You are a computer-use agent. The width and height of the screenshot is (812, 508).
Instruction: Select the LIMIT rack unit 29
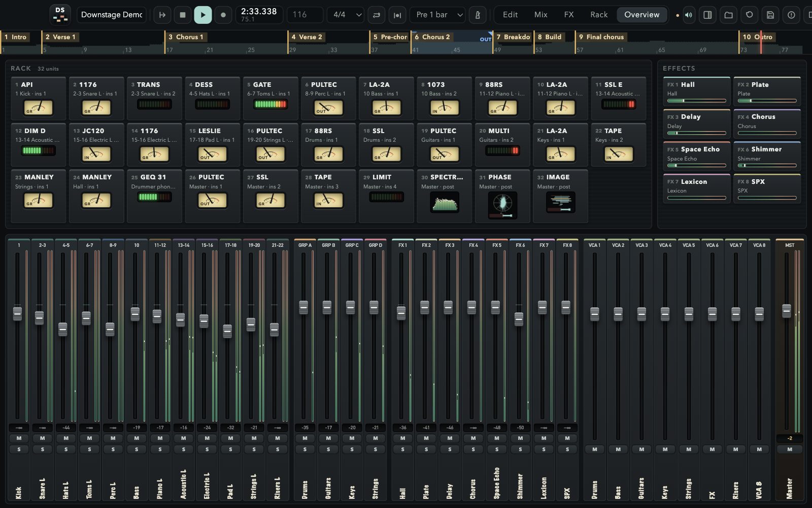387,196
